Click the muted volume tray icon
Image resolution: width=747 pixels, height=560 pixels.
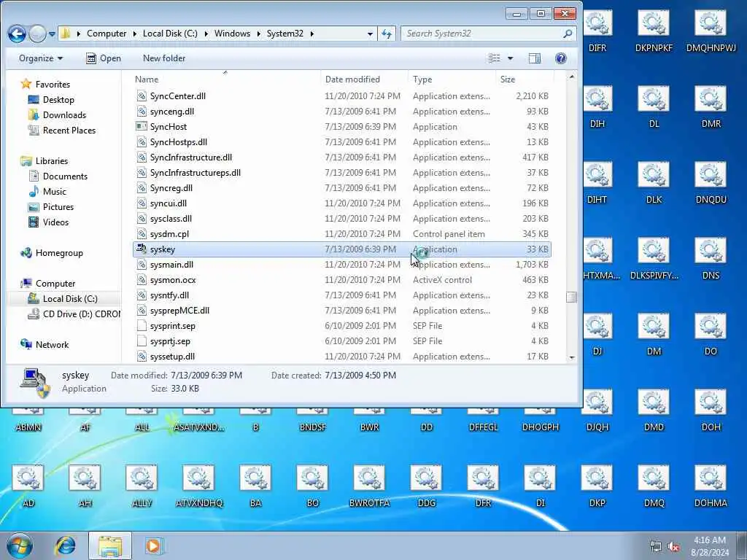(673, 547)
